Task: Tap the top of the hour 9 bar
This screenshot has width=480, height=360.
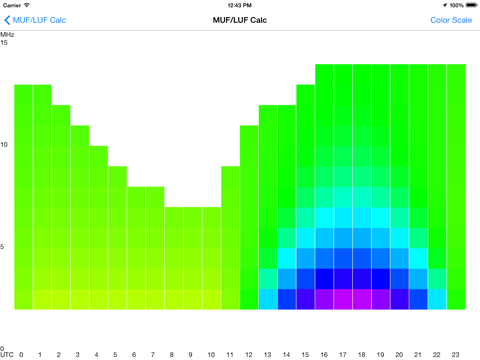Action: pyautogui.click(x=192, y=217)
